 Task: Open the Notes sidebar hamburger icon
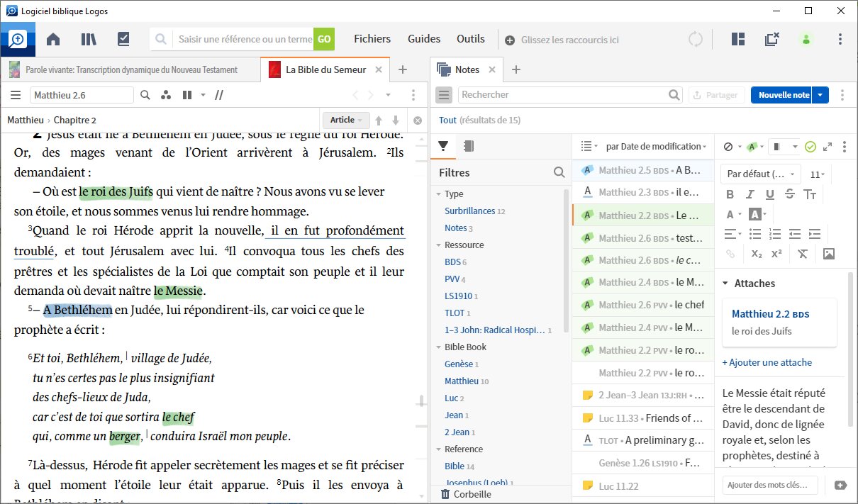tap(444, 95)
